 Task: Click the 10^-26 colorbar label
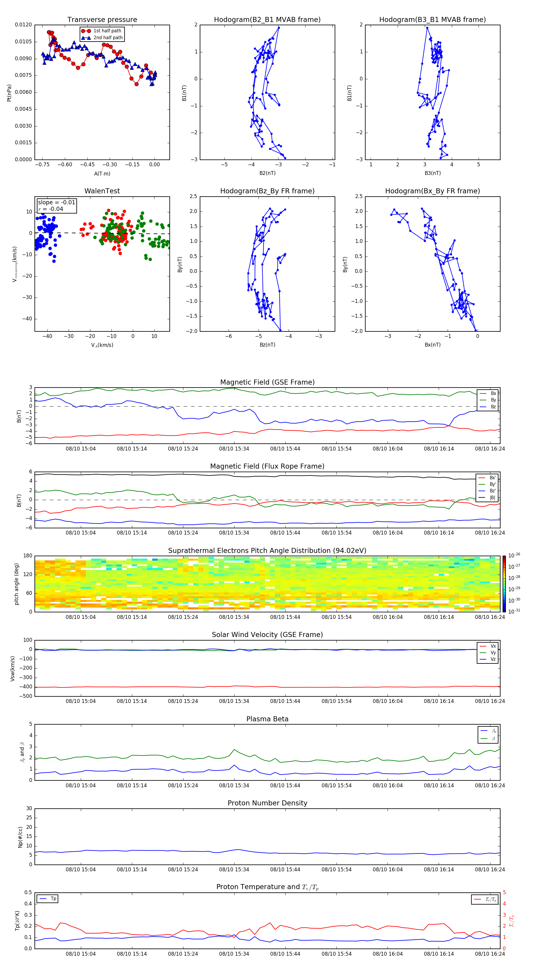(x=514, y=555)
